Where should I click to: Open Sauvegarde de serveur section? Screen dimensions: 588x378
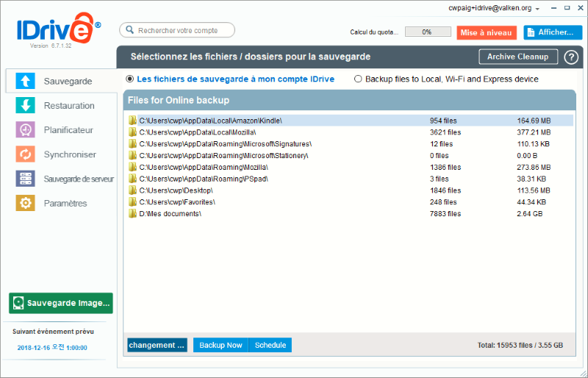79,179
